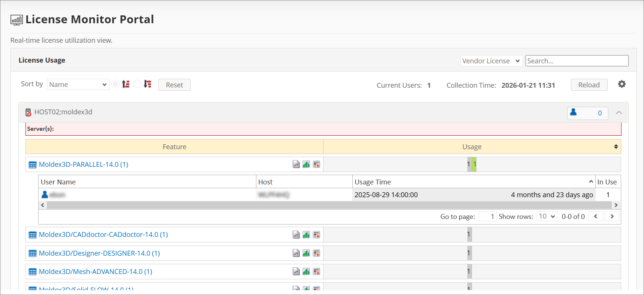Click the User Name column header
Image resolution: width=644 pixels, height=295 pixels.
pos(147,182)
